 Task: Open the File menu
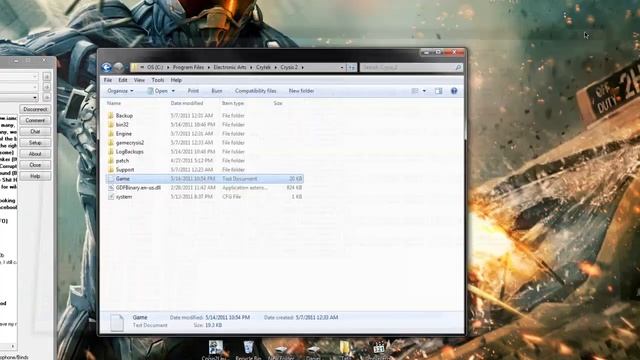108,80
